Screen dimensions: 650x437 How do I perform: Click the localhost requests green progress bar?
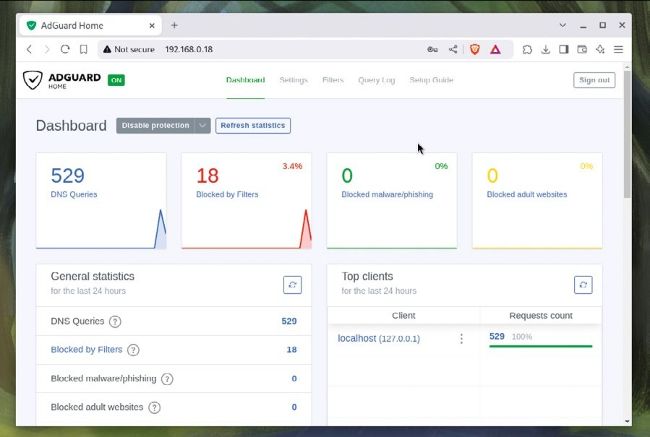pyautogui.click(x=541, y=346)
